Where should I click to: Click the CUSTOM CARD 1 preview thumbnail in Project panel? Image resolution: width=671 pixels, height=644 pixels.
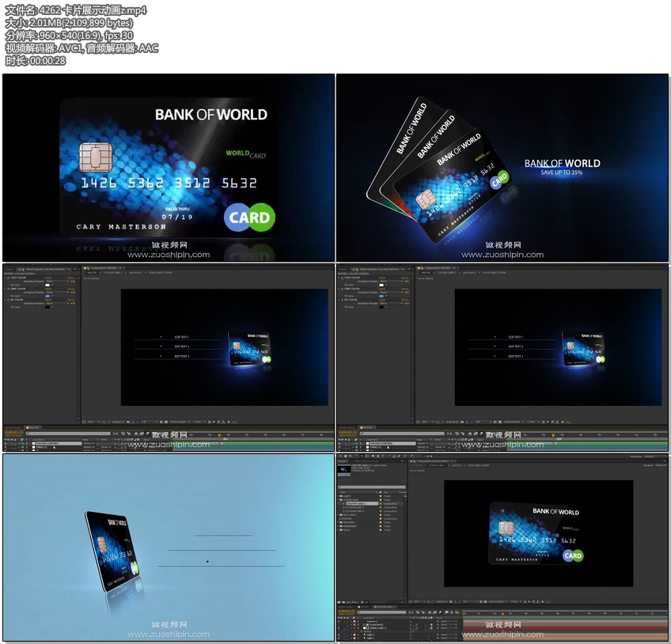pyautogui.click(x=344, y=468)
